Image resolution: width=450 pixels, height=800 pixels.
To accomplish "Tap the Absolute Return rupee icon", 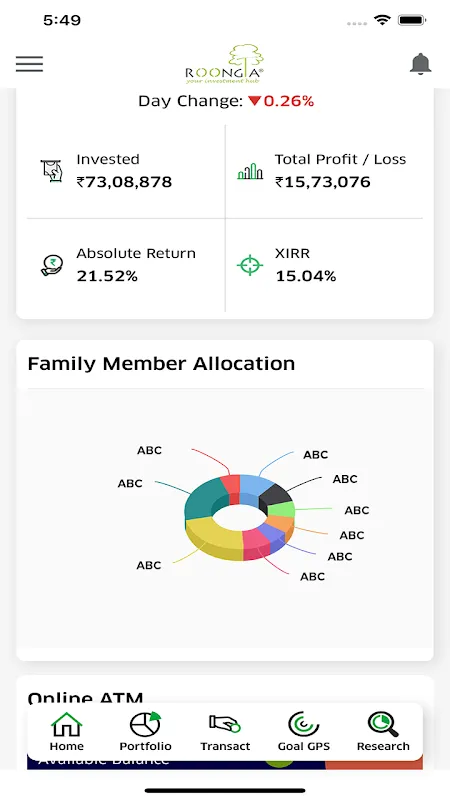I will click(52, 265).
